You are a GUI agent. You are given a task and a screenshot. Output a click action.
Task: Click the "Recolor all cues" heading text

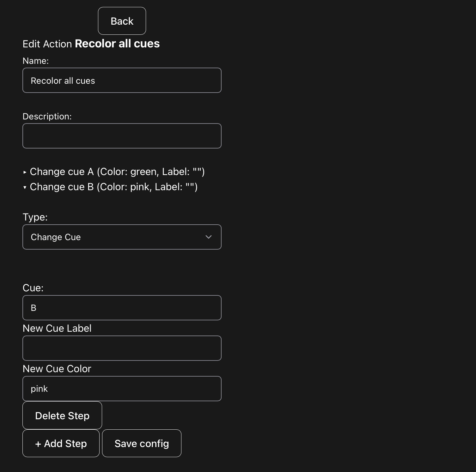[x=117, y=44]
